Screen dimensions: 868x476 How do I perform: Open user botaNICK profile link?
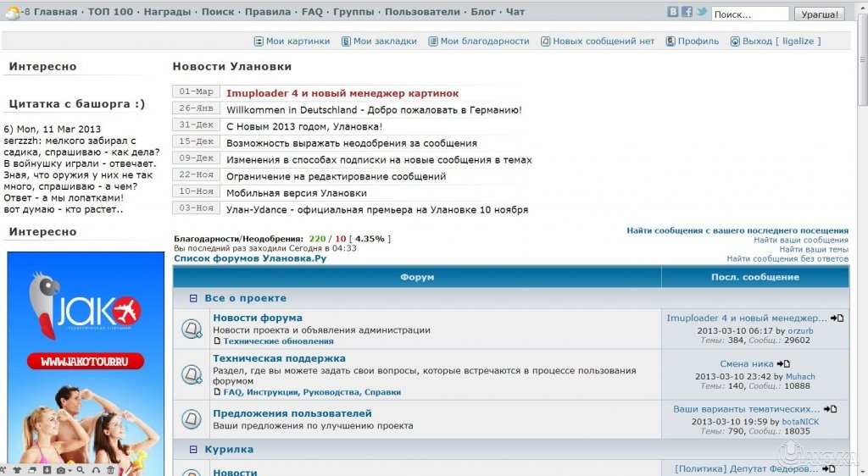click(800, 422)
